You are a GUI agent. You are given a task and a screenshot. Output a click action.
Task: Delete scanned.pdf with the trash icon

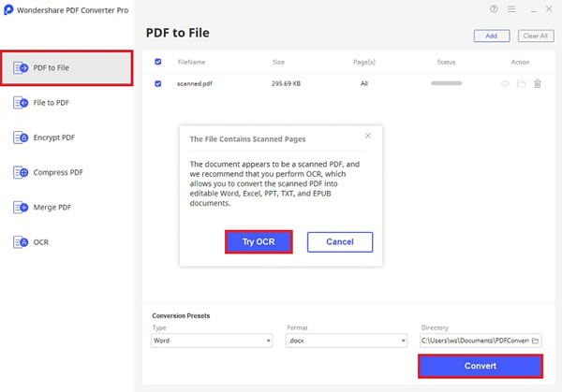tap(538, 84)
